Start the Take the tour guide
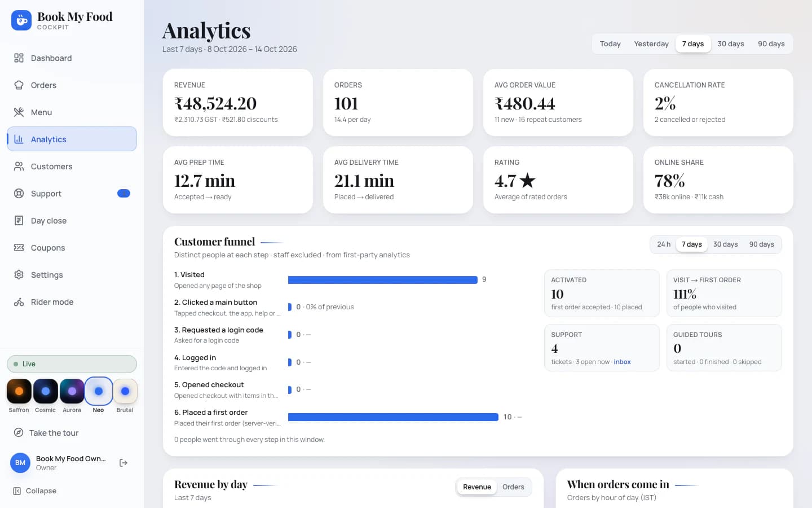Image resolution: width=812 pixels, height=508 pixels. click(x=72, y=433)
